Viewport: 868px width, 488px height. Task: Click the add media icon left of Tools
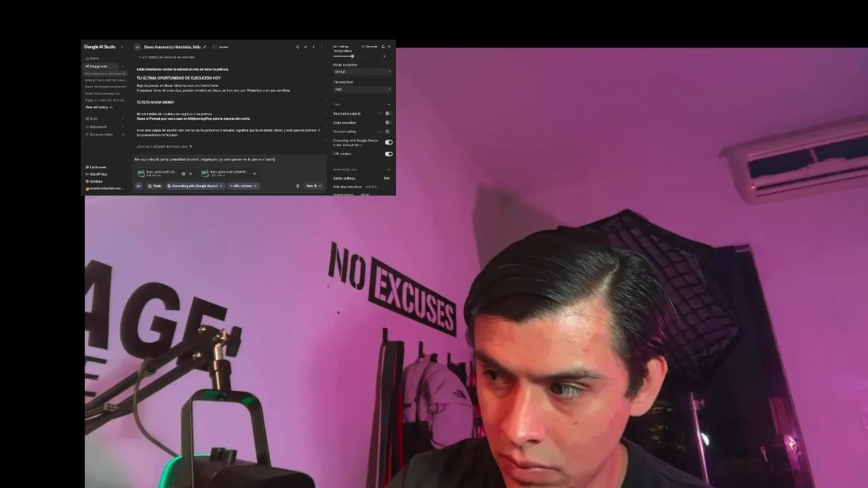(x=139, y=186)
